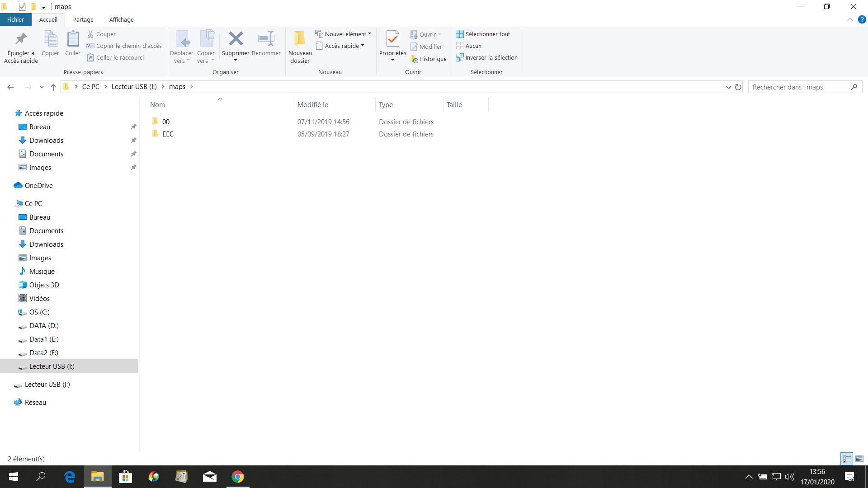Click Inverser la sélection
The height and width of the screenshot is (488, 868).
(487, 57)
